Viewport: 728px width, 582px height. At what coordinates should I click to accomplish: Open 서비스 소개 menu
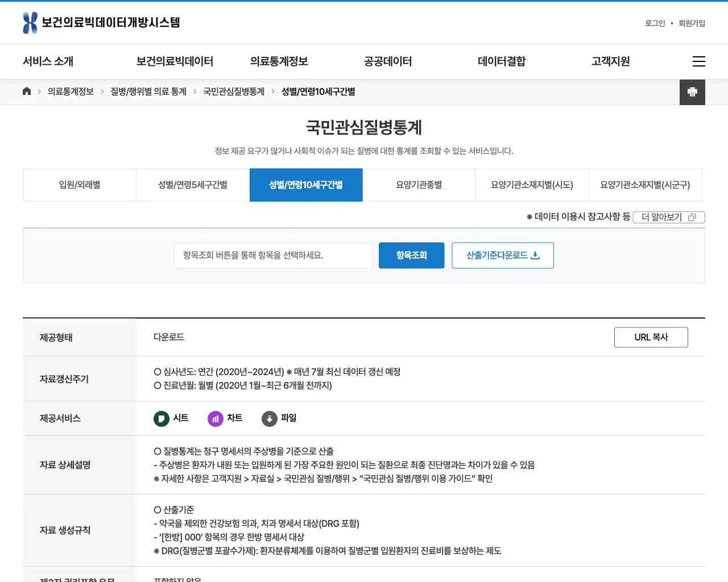click(48, 61)
